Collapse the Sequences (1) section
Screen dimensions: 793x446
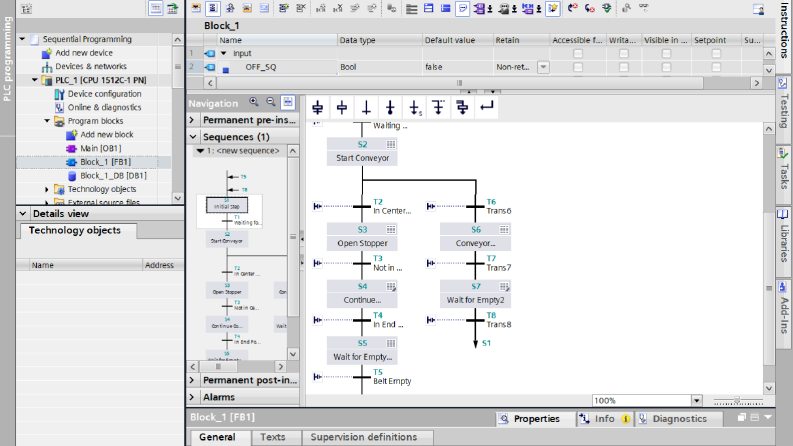pyautogui.click(x=193, y=137)
